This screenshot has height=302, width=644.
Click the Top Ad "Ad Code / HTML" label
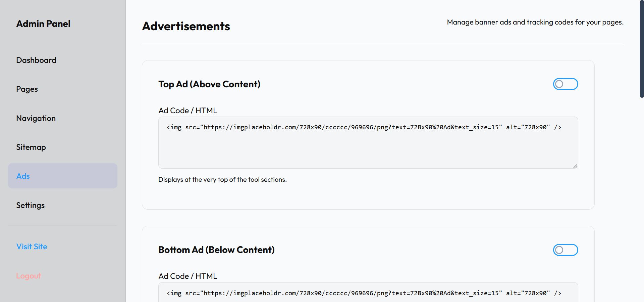coord(188,111)
